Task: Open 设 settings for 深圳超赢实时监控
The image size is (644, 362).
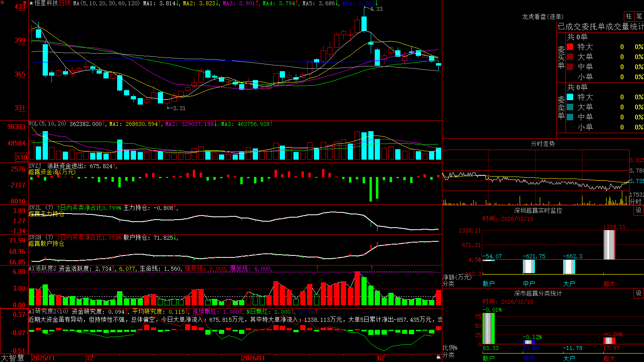Action: point(639,210)
